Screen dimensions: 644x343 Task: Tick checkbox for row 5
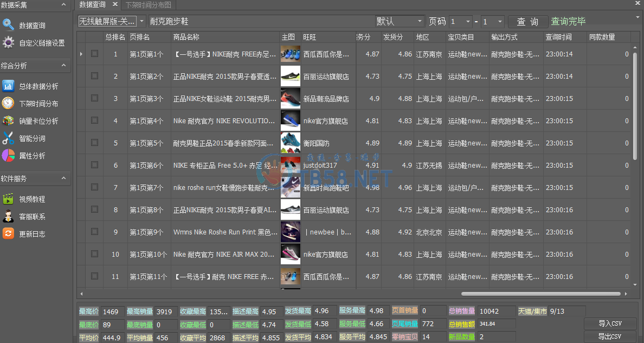point(94,142)
